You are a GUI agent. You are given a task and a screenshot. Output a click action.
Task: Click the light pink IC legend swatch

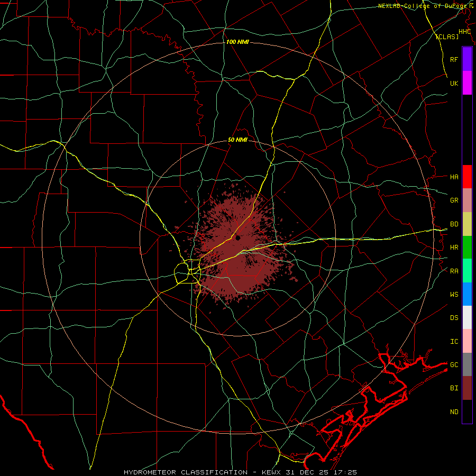[x=467, y=341]
